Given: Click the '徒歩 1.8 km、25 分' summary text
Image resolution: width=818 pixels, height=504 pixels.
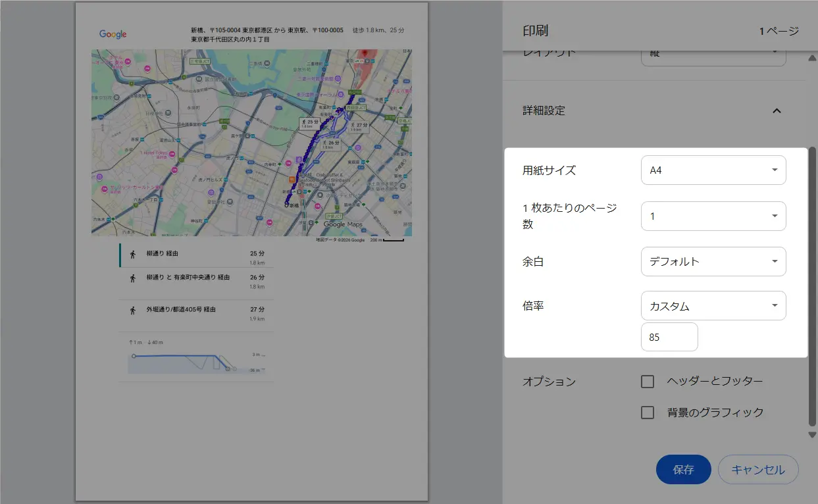Looking at the screenshot, I should point(378,30).
